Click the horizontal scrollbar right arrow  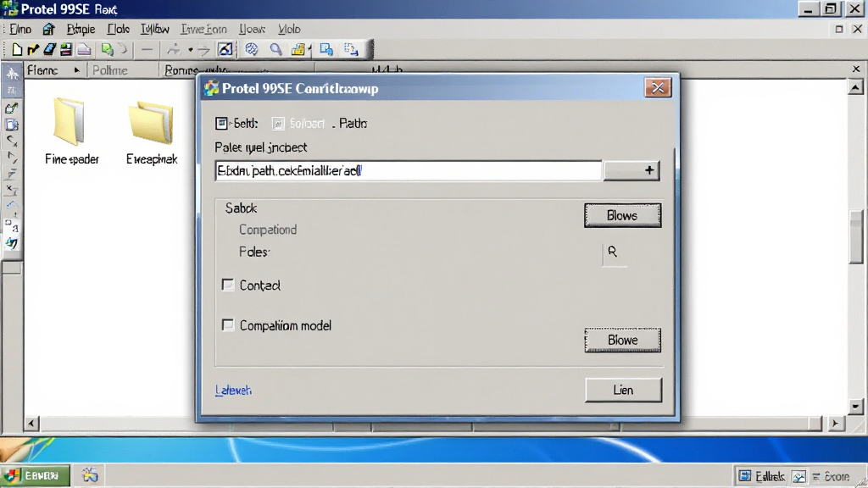835,424
